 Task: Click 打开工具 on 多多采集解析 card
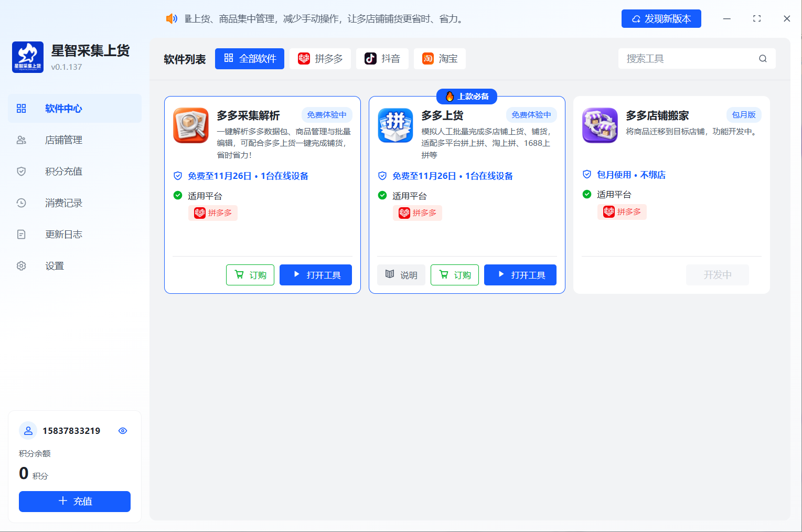pos(316,275)
